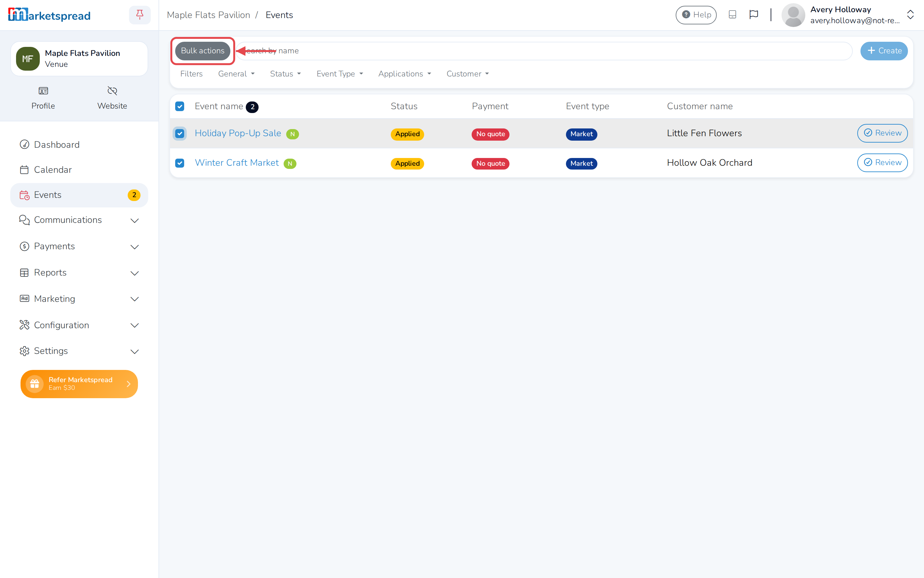
Task: Open the Website link icon
Action: [112, 91]
